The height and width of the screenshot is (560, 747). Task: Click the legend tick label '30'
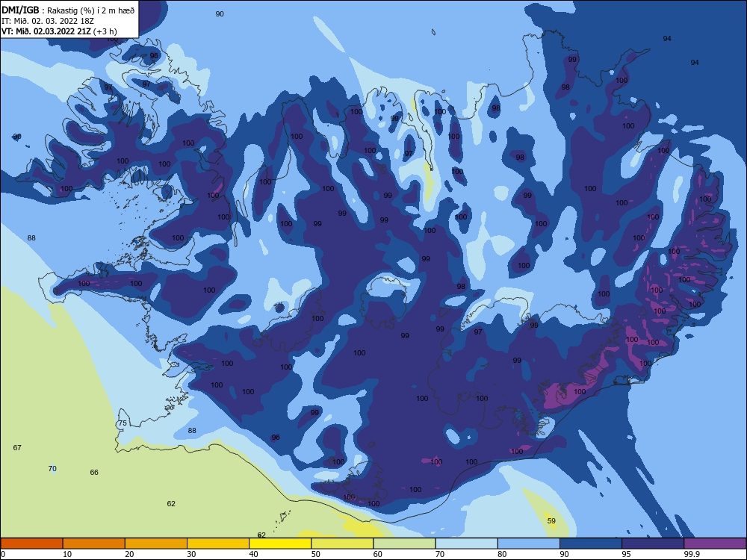point(191,554)
